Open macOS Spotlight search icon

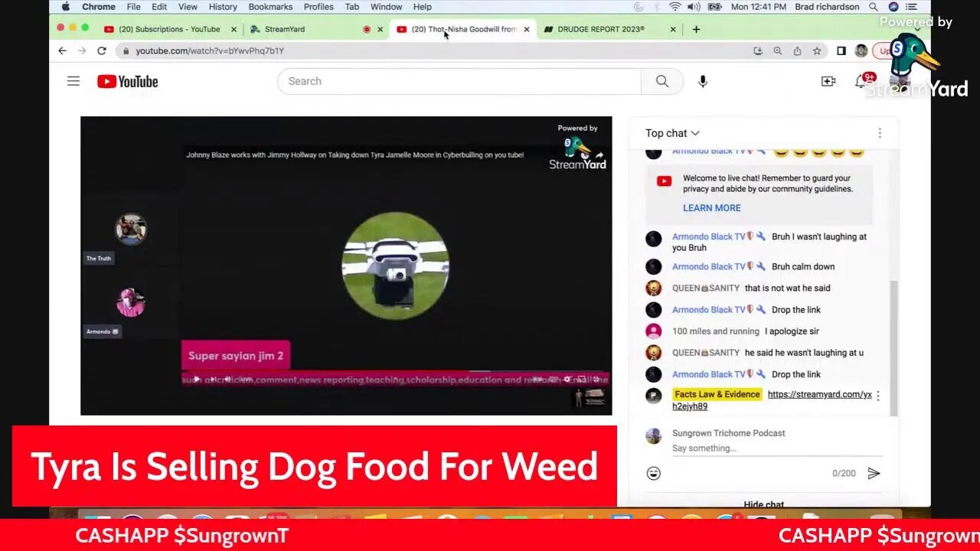click(x=874, y=7)
